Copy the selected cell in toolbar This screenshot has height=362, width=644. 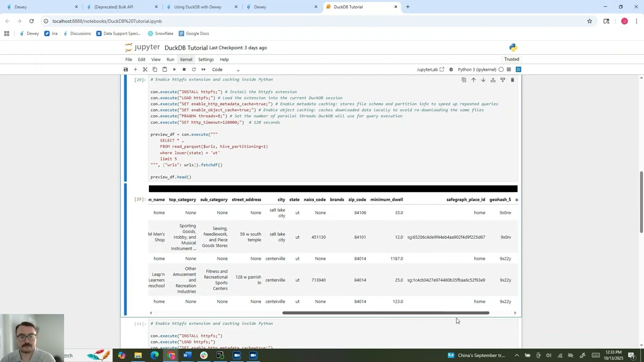point(154,69)
